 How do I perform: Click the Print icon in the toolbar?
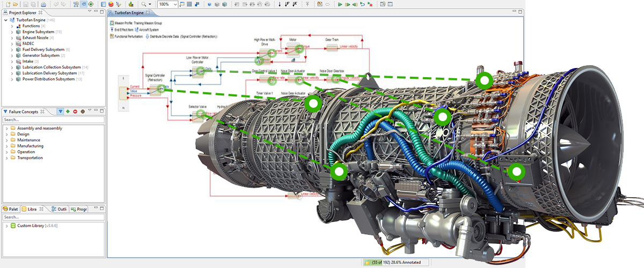[x=42, y=4]
